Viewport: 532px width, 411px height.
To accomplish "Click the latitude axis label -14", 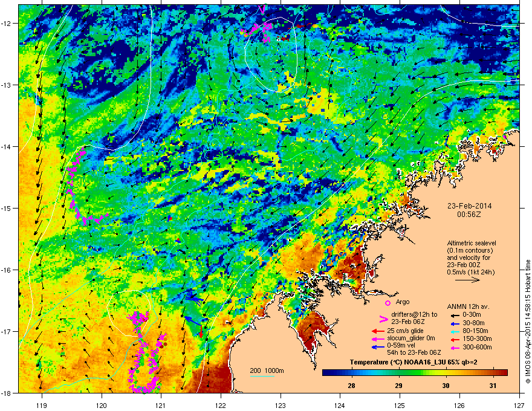I will click(x=6, y=146).
